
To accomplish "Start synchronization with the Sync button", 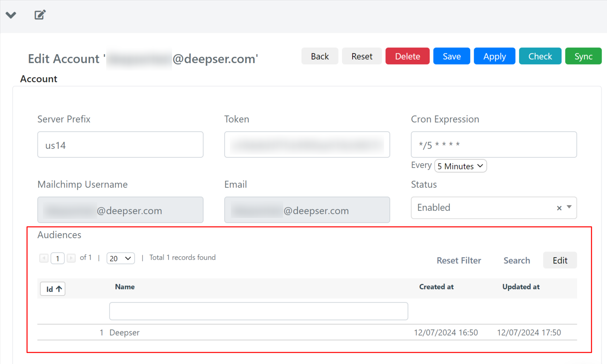I will (x=583, y=56).
